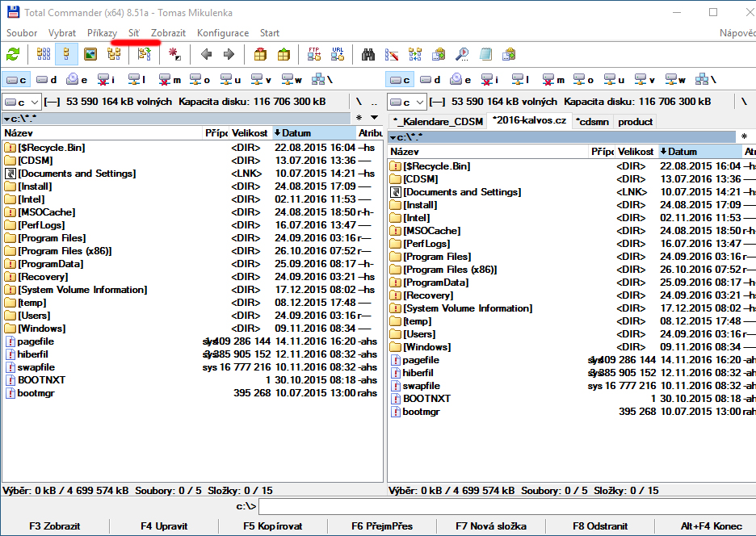Image resolution: width=756 pixels, height=536 pixels.
Task: Click F4 Upravit button
Action: click(x=164, y=526)
